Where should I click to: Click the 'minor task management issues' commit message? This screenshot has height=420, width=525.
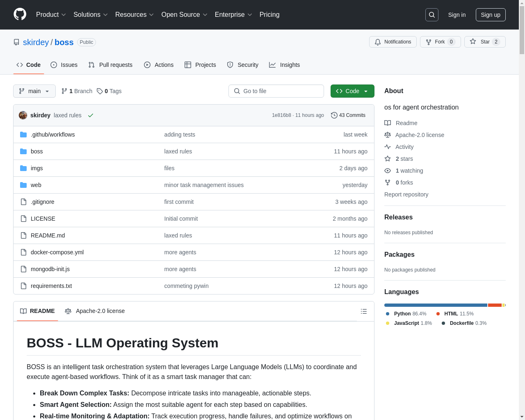[204, 185]
